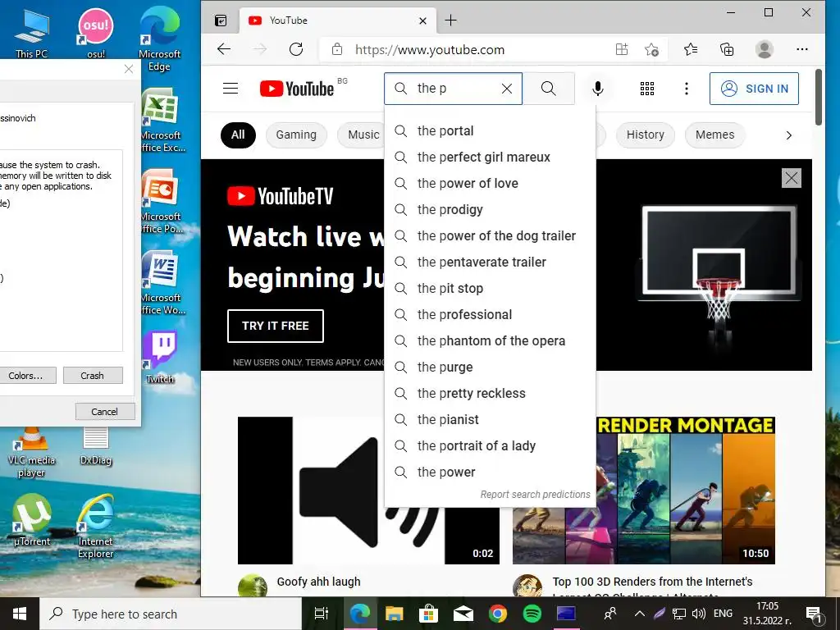View site information lock icon
The width and height of the screenshot is (840, 630).
(337, 49)
